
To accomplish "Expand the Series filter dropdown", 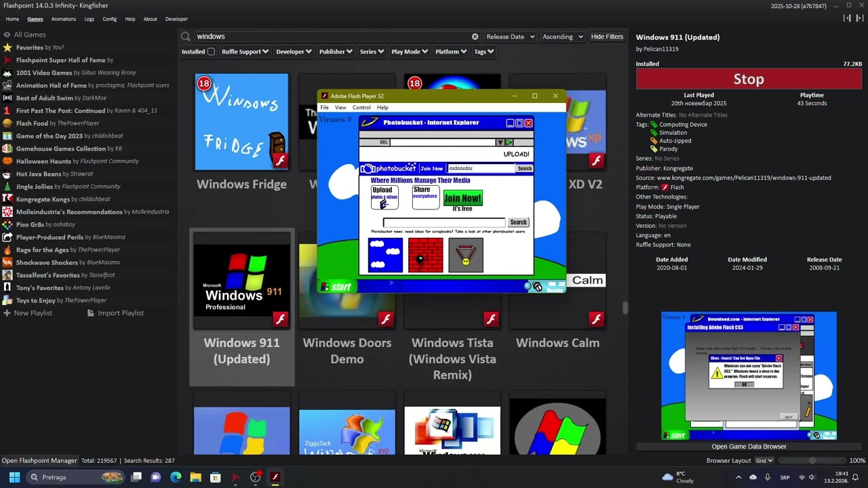I will coord(372,52).
